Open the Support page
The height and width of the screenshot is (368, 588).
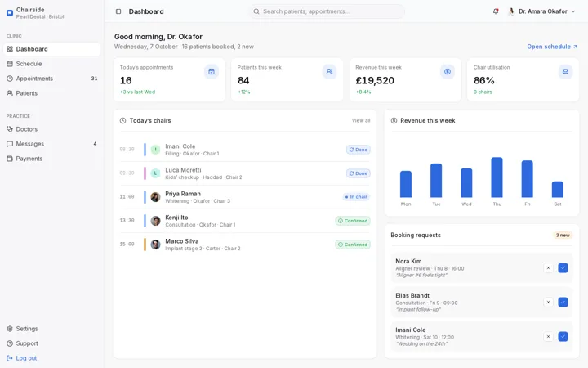click(51, 343)
